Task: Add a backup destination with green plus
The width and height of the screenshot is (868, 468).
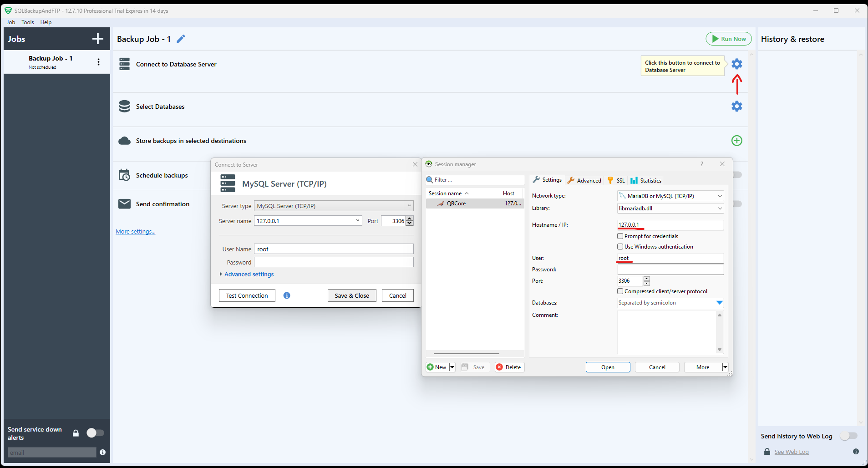Action: (736, 141)
